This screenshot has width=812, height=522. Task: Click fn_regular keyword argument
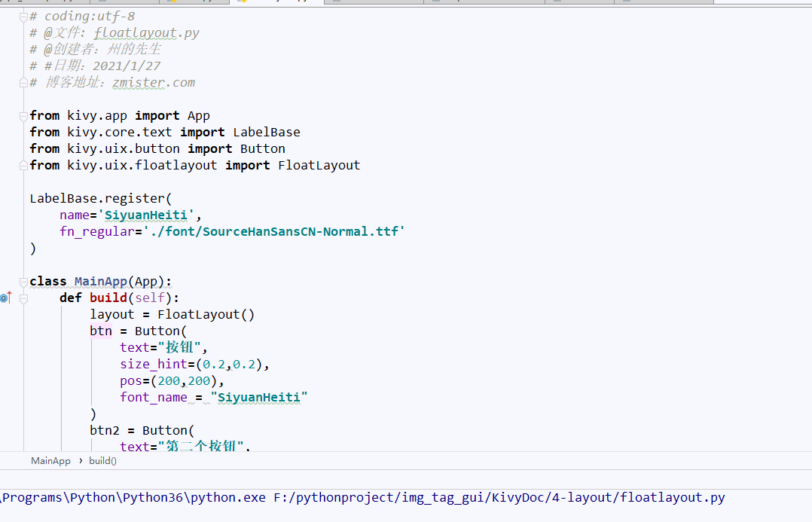pyautogui.click(x=97, y=231)
